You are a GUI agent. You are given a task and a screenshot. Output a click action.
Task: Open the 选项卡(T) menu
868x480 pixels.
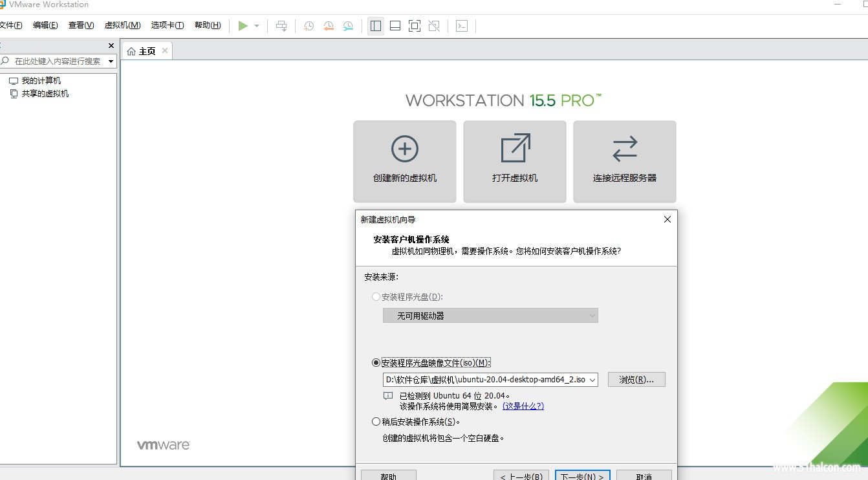point(168,25)
